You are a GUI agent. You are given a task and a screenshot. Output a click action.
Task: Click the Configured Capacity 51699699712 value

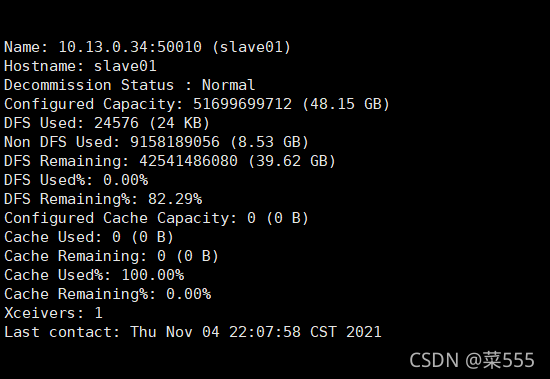[x=242, y=104]
